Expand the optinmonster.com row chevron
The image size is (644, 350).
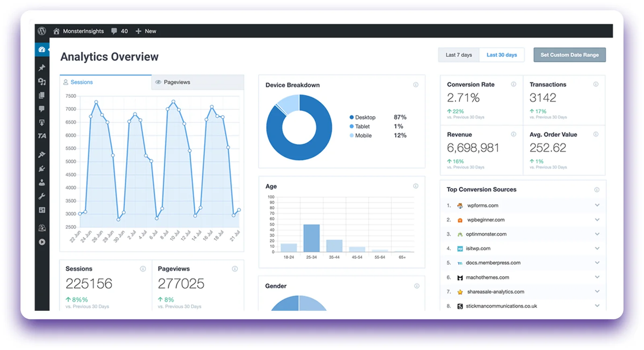pyautogui.click(x=597, y=234)
